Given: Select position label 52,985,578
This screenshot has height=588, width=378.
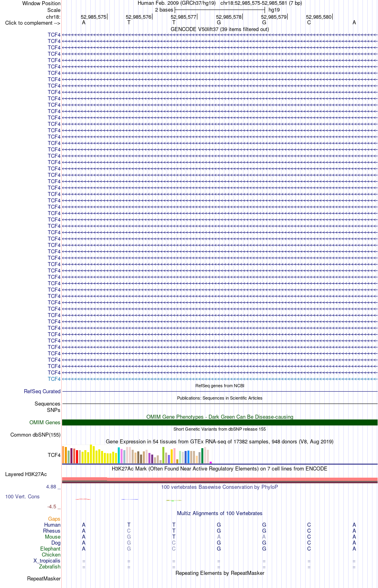Looking at the screenshot, I should [x=229, y=17].
